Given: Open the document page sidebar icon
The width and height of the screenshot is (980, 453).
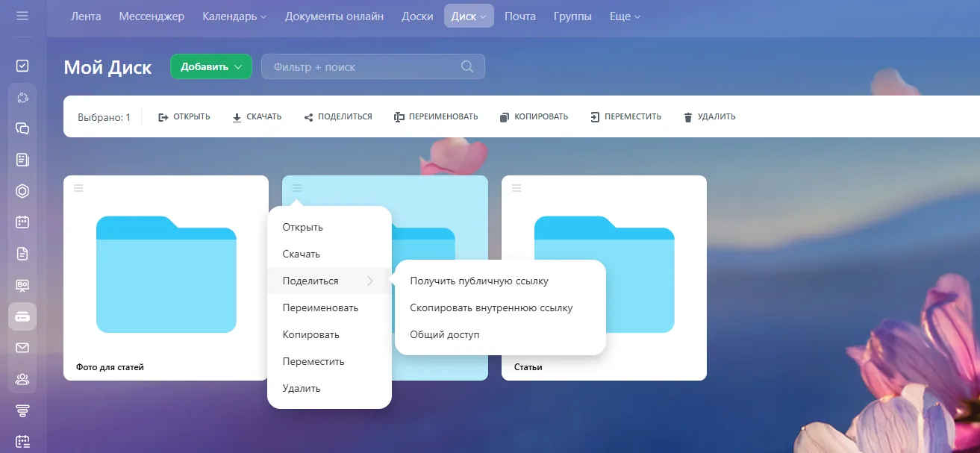Looking at the screenshot, I should (22, 254).
